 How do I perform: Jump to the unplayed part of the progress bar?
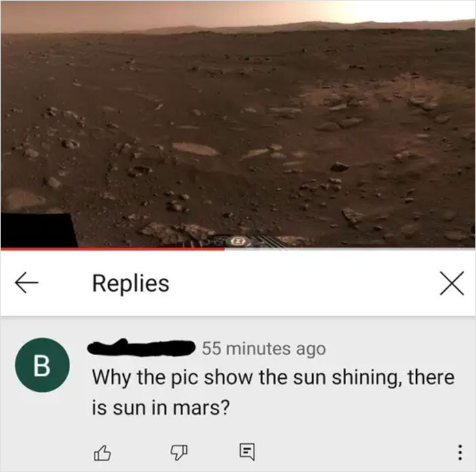350,249
